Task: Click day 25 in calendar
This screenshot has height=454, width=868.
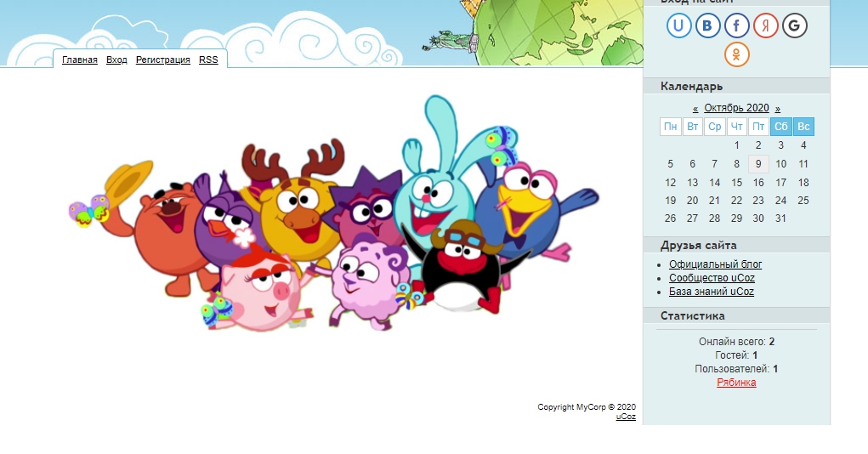Action: [x=803, y=201]
